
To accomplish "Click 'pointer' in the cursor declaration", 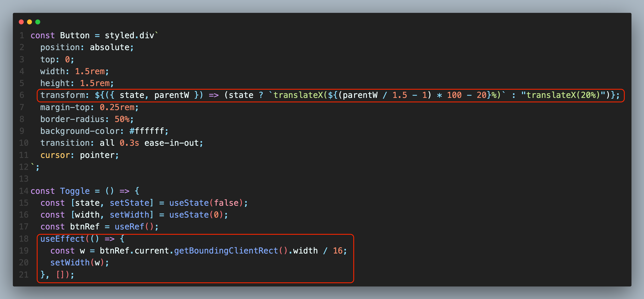I will (97, 155).
